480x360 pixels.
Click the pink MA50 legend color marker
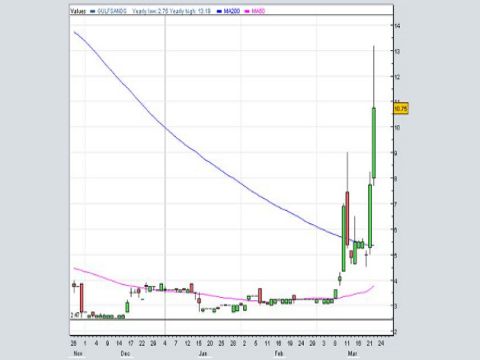[x=247, y=11]
